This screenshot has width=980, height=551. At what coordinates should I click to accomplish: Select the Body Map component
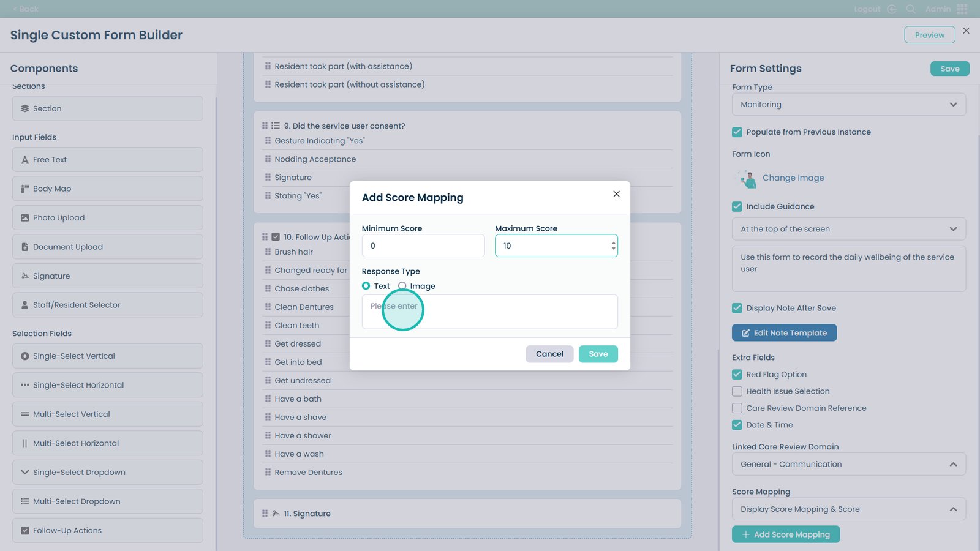pyautogui.click(x=108, y=189)
